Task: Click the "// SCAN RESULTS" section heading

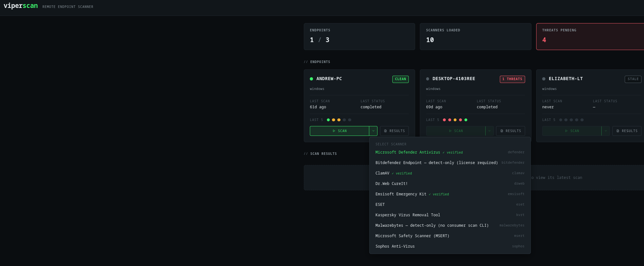Action: 320,154
